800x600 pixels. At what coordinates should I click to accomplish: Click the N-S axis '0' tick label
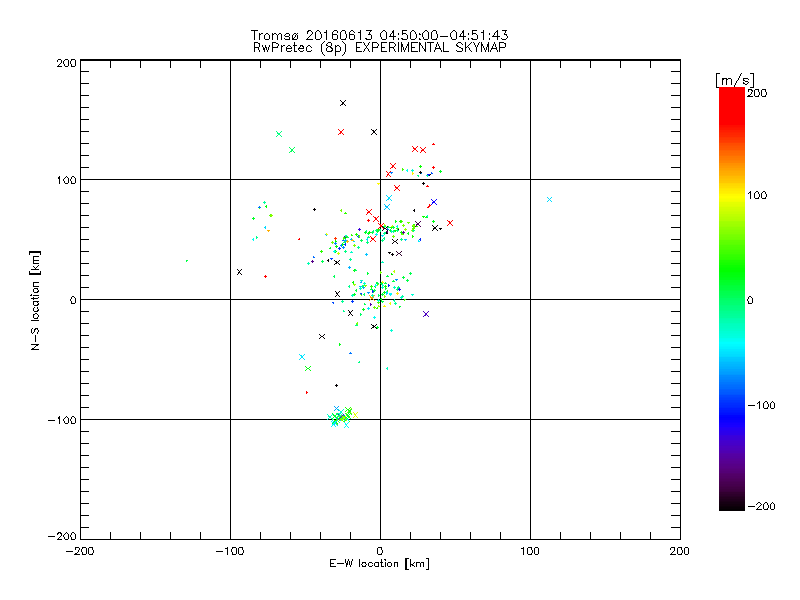pos(73,300)
